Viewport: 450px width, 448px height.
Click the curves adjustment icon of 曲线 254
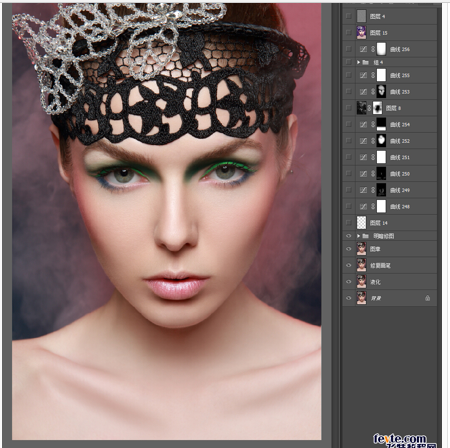tap(363, 124)
